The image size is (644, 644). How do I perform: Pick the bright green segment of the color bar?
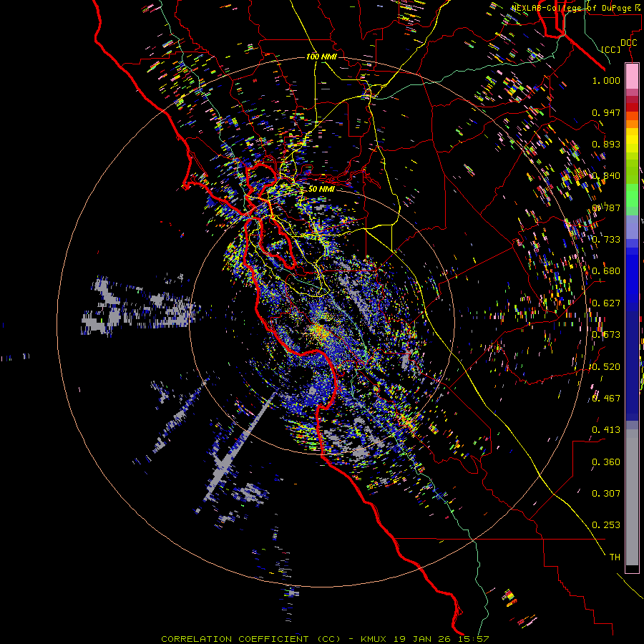click(x=632, y=195)
